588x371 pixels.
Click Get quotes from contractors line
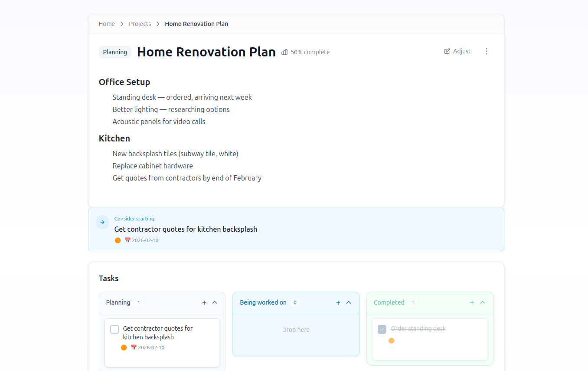[x=187, y=178]
